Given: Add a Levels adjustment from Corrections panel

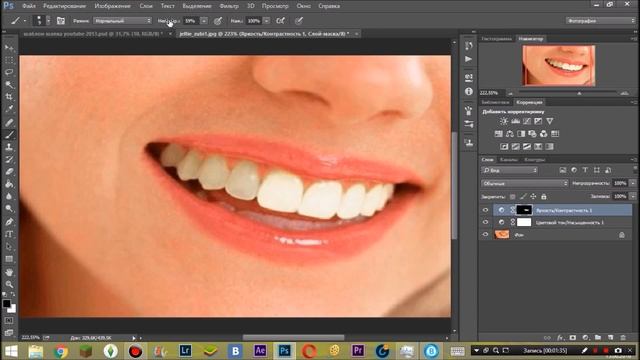Looking at the screenshot, I should [516, 121].
